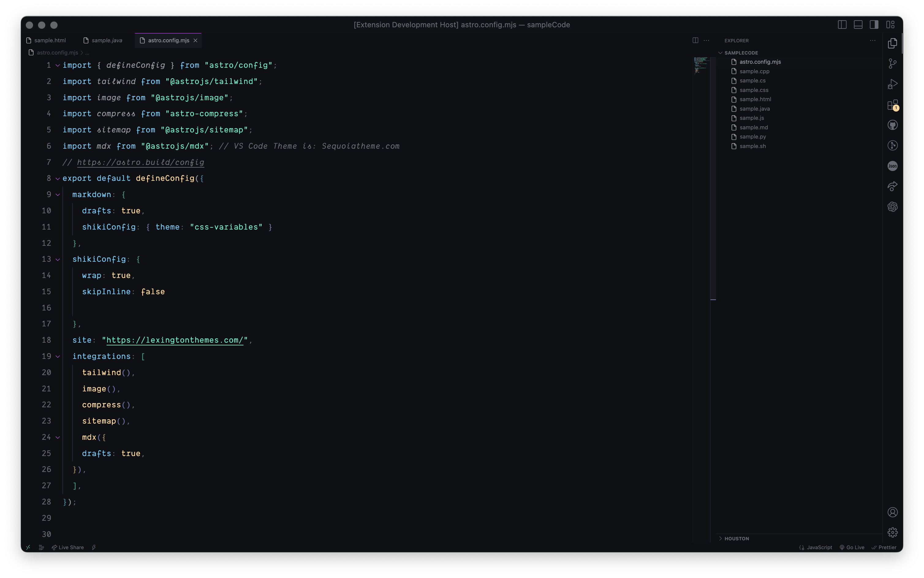Screen dimensions: 924x578
Task: Open the Source Control view
Action: click(x=892, y=63)
